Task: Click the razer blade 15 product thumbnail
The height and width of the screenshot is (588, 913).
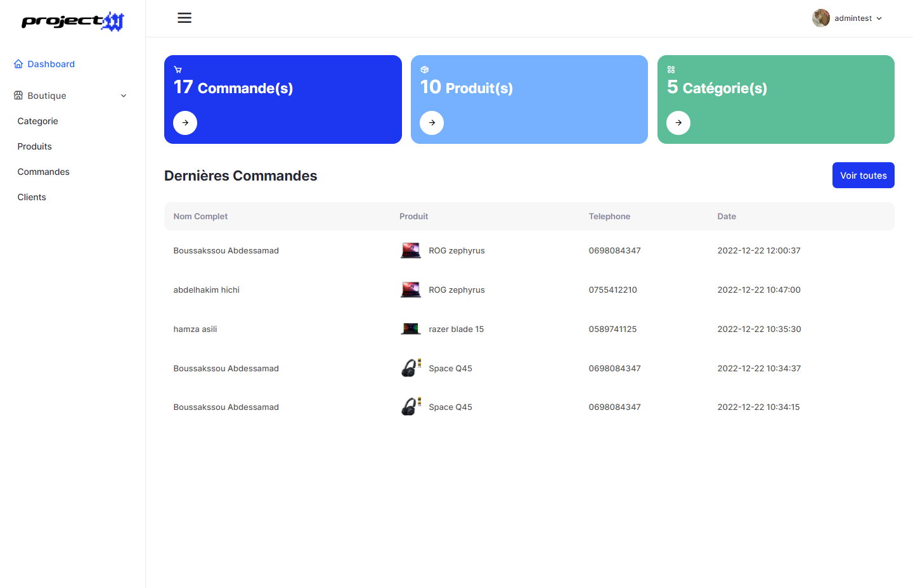Action: click(x=411, y=329)
